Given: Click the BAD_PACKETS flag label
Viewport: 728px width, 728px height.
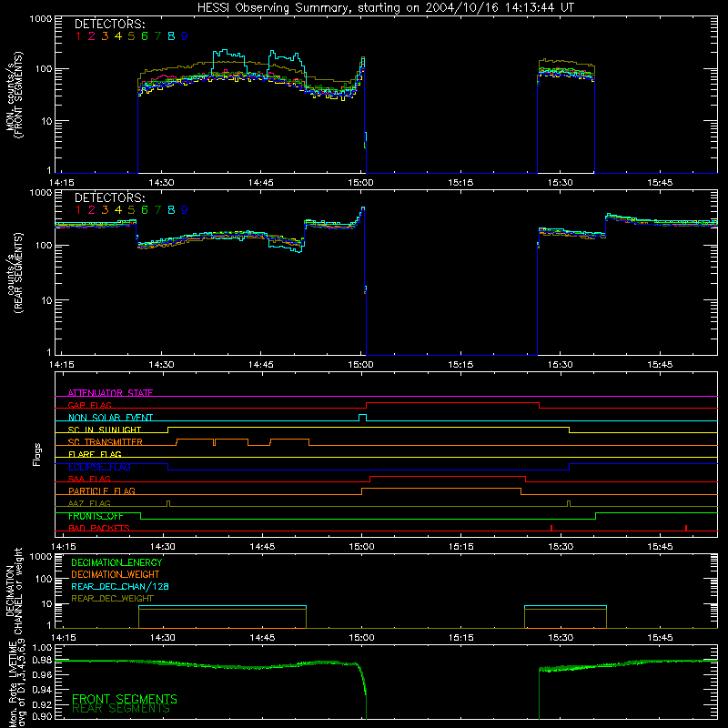Looking at the screenshot, I should point(99,529).
